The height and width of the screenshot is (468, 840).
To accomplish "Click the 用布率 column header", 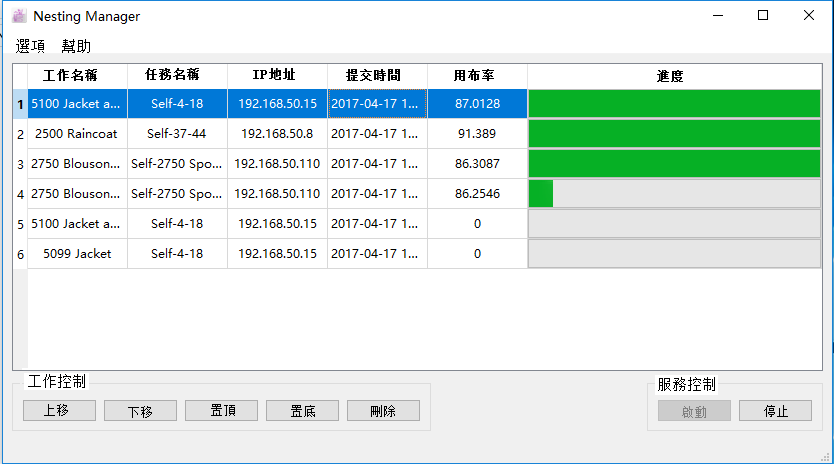I will coord(477,76).
